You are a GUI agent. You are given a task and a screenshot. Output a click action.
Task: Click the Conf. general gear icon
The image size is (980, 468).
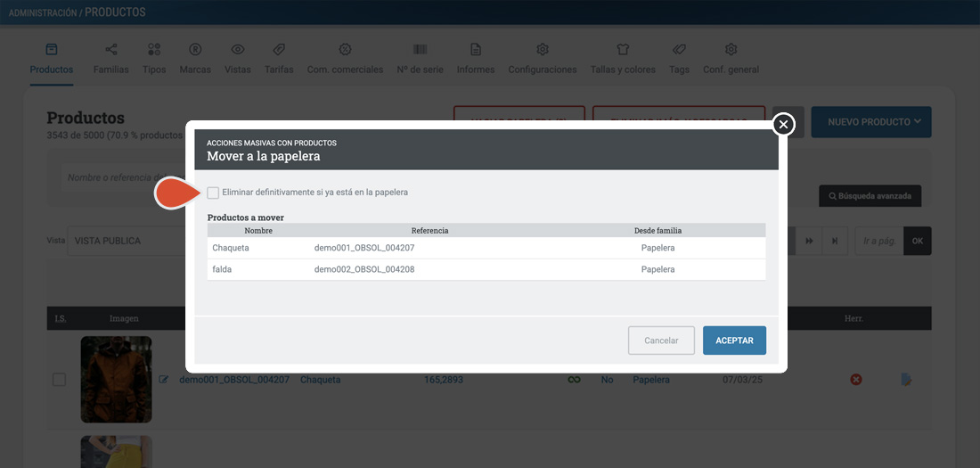point(731,49)
